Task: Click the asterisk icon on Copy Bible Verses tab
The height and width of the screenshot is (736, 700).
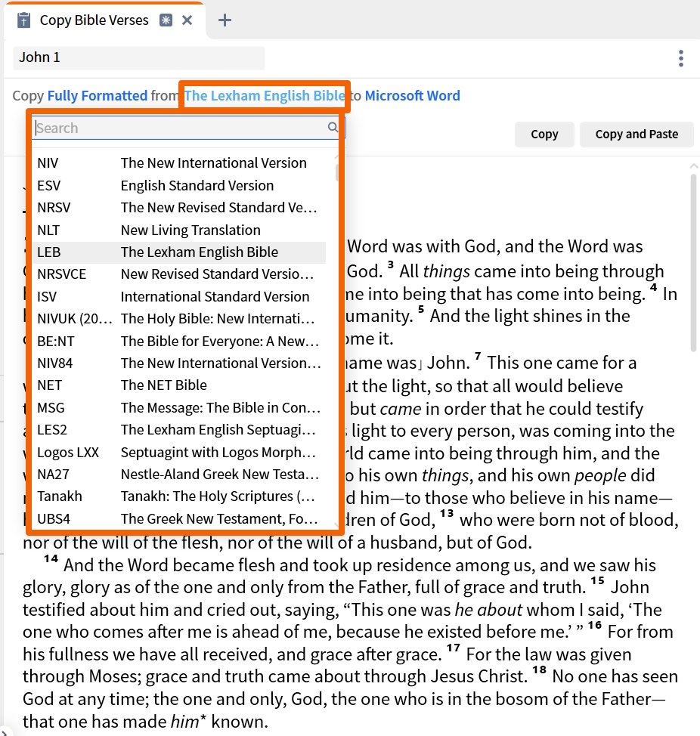Action: coord(166,20)
